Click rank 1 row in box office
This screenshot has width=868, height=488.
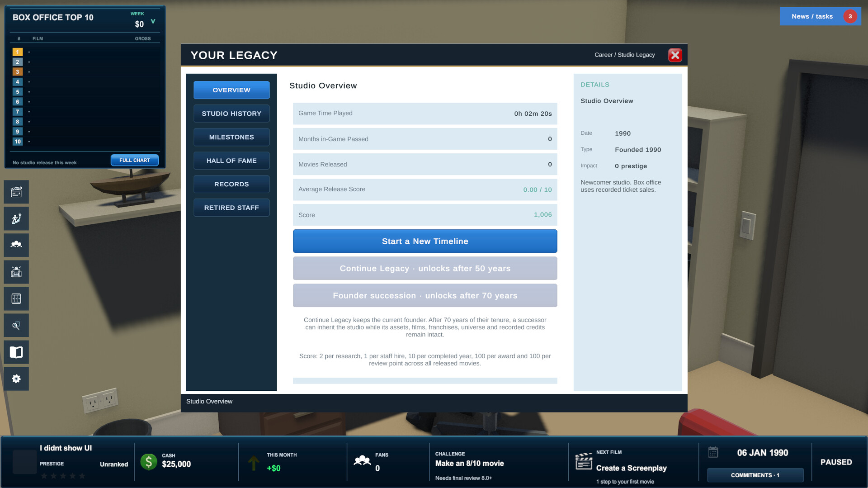click(86, 52)
